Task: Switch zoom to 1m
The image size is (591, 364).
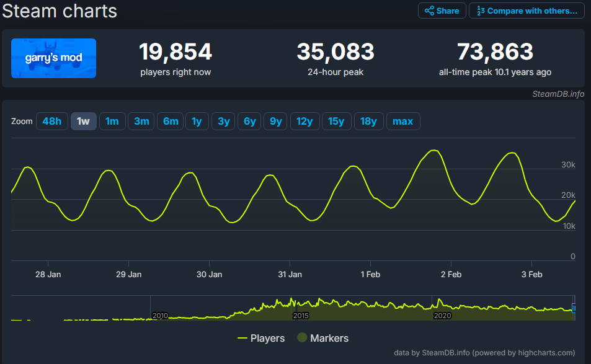Action: [112, 122]
